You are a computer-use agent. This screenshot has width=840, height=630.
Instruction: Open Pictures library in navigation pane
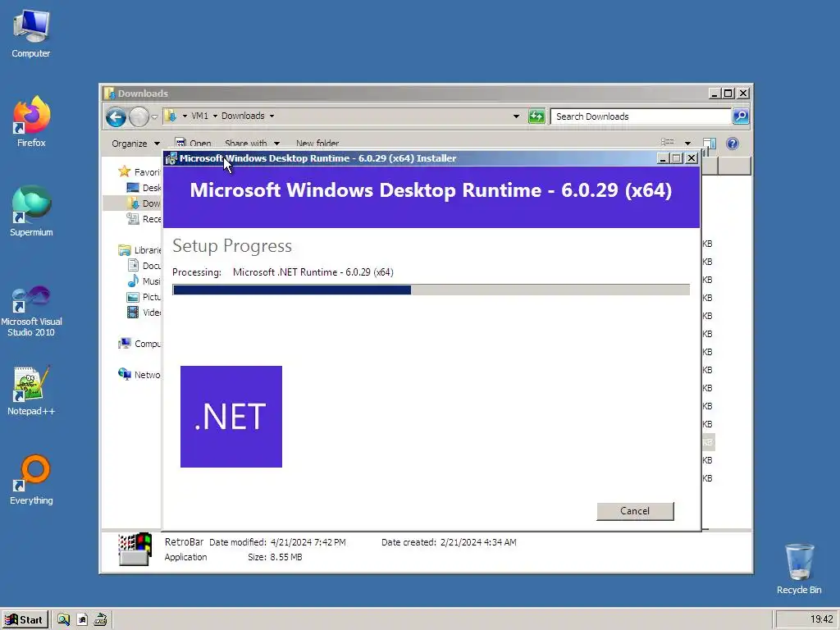click(x=144, y=297)
